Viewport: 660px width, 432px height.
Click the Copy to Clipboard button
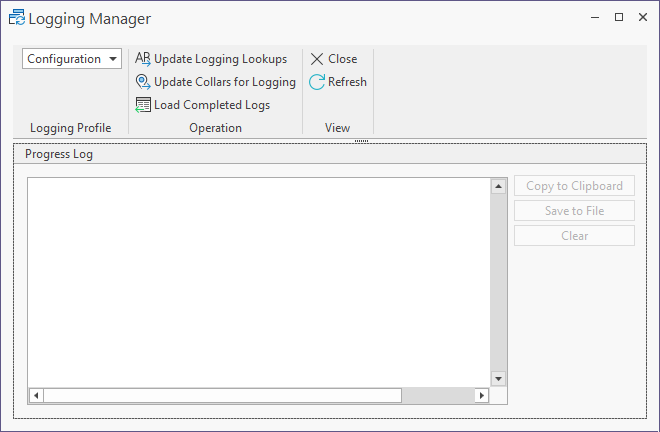(x=574, y=186)
